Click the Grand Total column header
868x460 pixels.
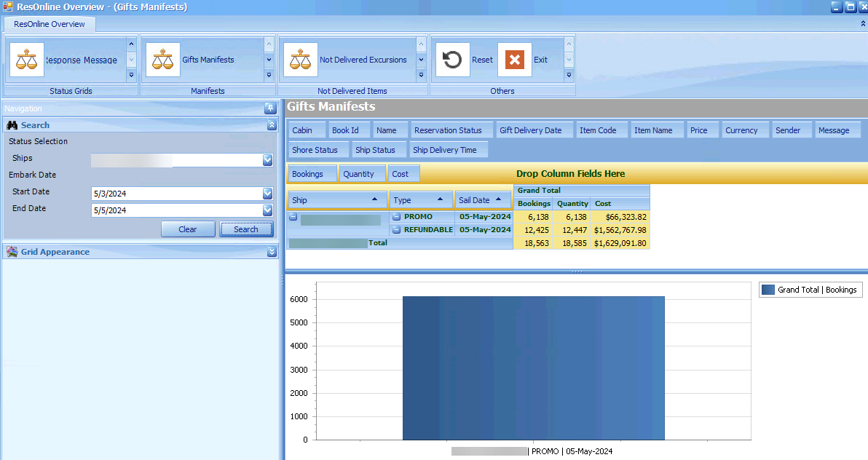click(581, 191)
